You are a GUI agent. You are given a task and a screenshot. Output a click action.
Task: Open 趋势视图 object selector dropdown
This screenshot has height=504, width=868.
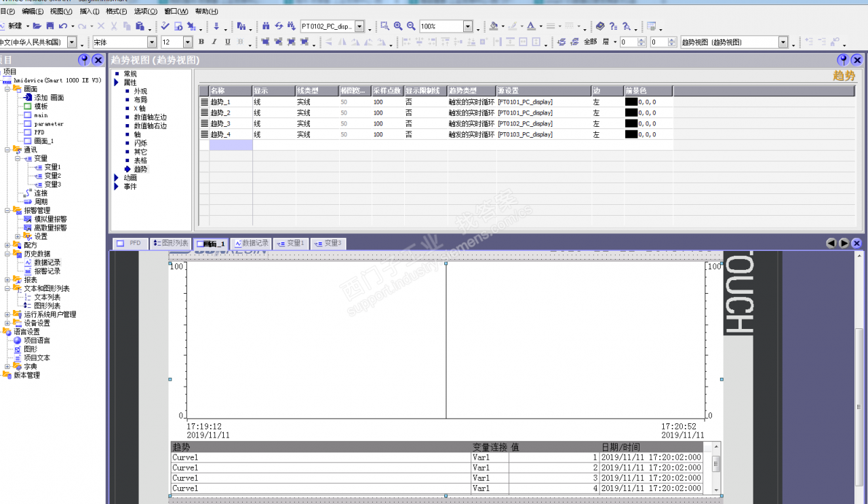[783, 42]
